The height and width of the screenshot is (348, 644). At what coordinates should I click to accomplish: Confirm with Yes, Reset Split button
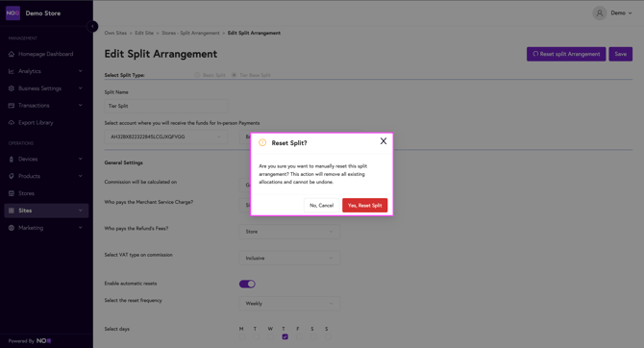coord(364,205)
